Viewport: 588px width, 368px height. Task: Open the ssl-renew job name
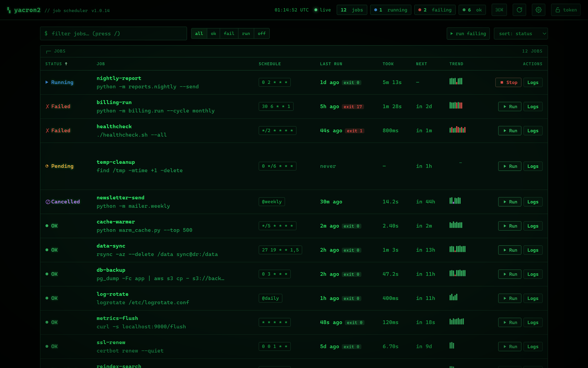click(111, 342)
